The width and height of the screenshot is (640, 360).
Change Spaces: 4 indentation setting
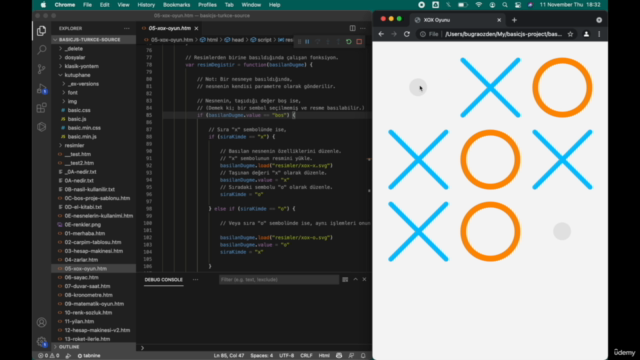click(x=262, y=356)
